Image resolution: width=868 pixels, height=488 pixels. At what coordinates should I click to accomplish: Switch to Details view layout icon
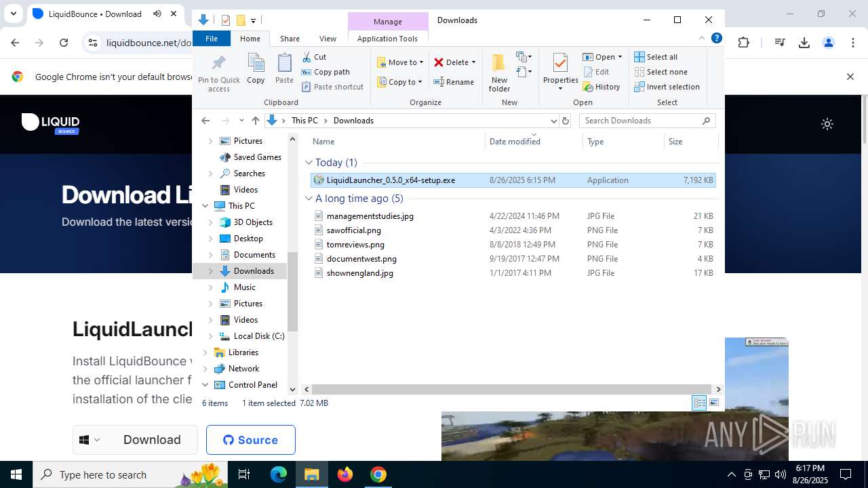(x=699, y=403)
